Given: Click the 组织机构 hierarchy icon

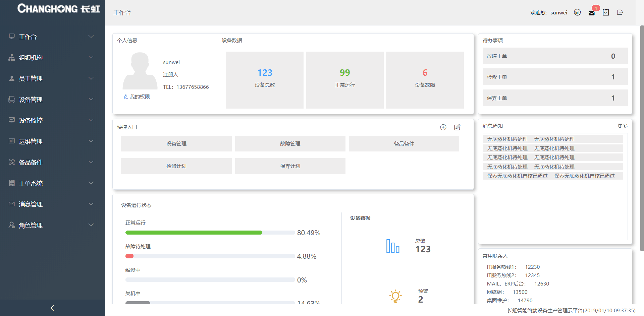Looking at the screenshot, I should coord(12,57).
